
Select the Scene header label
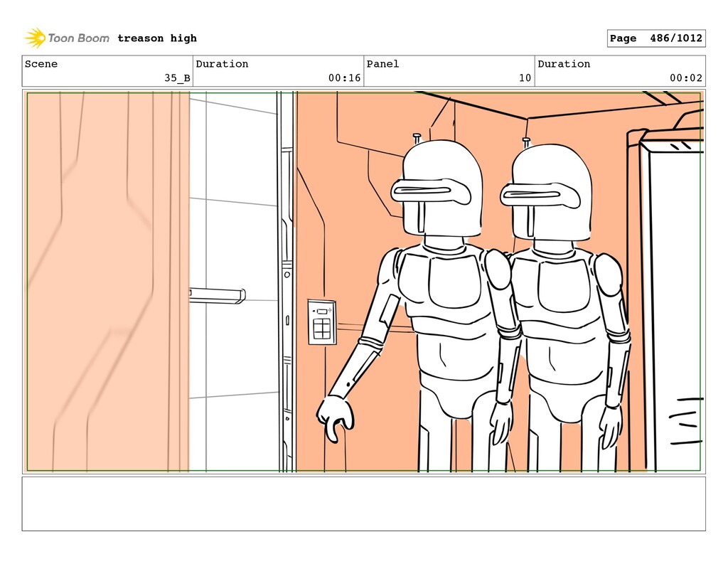41,63
